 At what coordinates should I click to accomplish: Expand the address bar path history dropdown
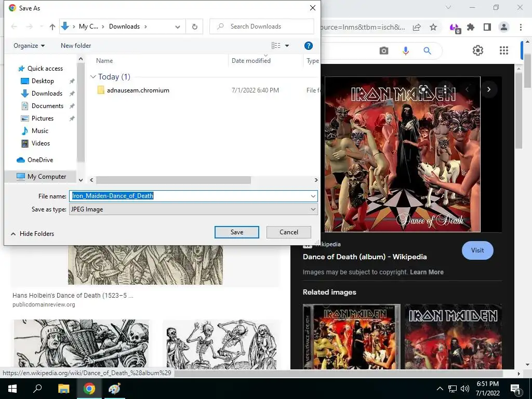(178, 27)
